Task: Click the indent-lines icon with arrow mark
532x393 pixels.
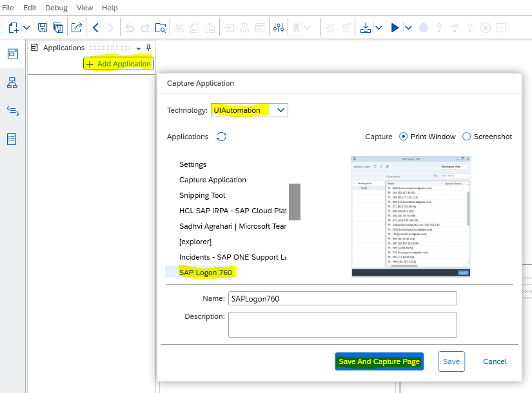Action: point(346,28)
